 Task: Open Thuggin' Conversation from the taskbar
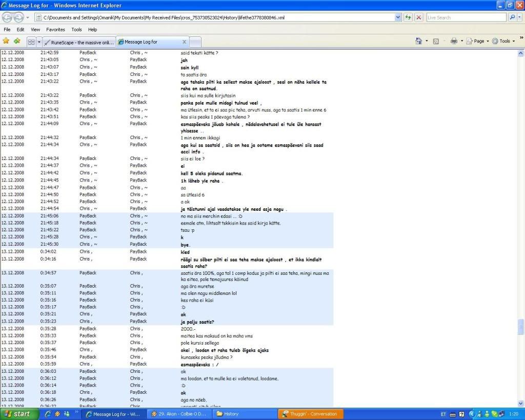pyautogui.click(x=309, y=414)
